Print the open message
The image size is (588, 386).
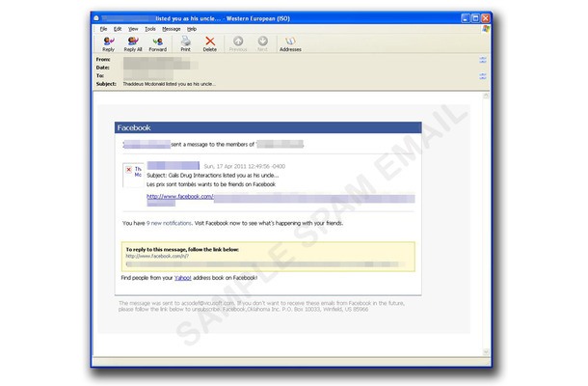click(x=185, y=44)
